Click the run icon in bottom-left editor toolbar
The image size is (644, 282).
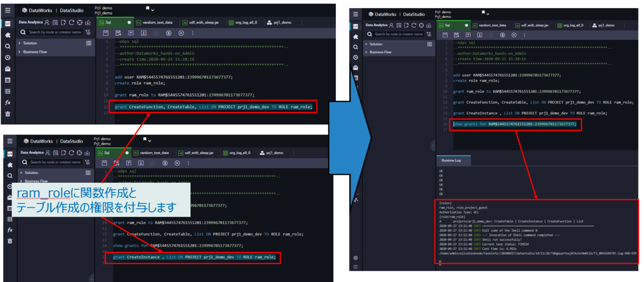pos(178,162)
